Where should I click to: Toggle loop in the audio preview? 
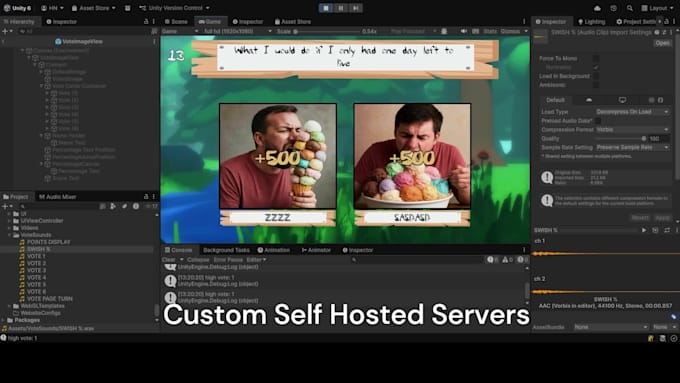tap(667, 230)
